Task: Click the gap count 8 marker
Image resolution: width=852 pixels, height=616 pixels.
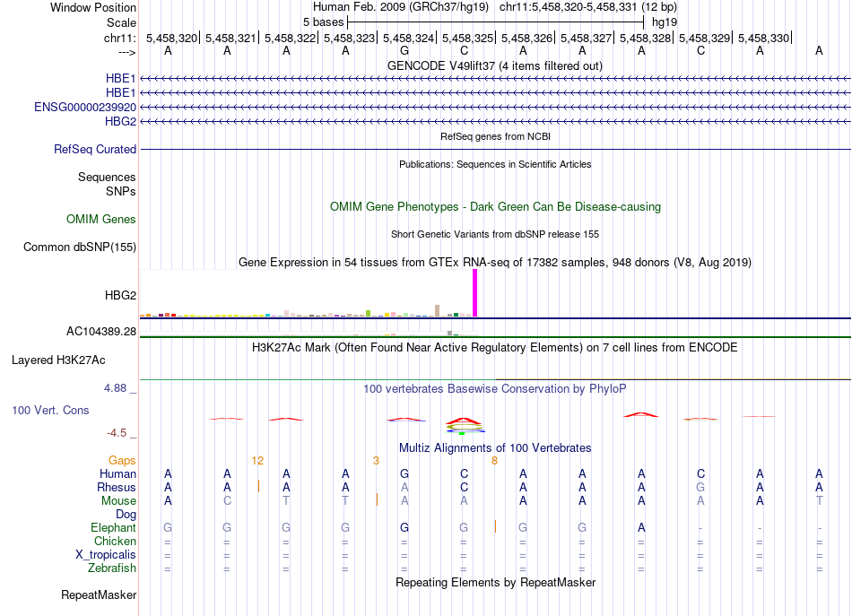Action: point(494,461)
